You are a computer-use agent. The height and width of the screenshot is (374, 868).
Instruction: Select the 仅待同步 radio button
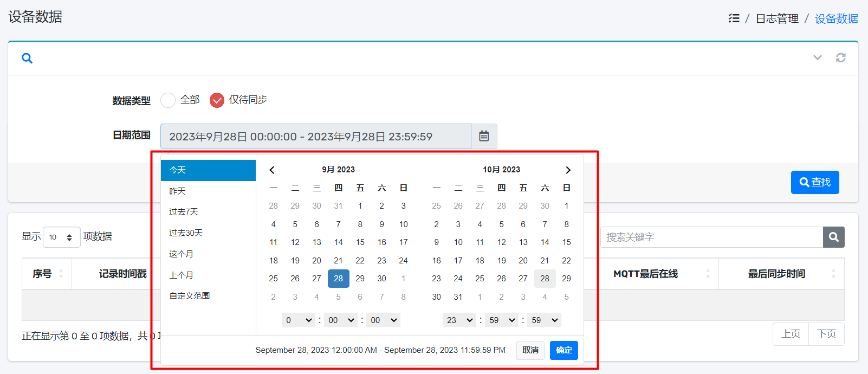point(217,100)
